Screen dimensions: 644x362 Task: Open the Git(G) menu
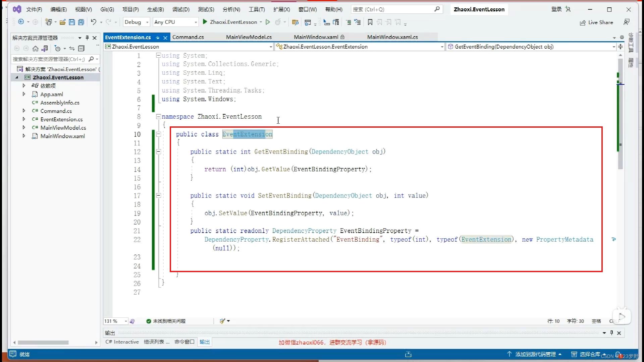(107, 9)
